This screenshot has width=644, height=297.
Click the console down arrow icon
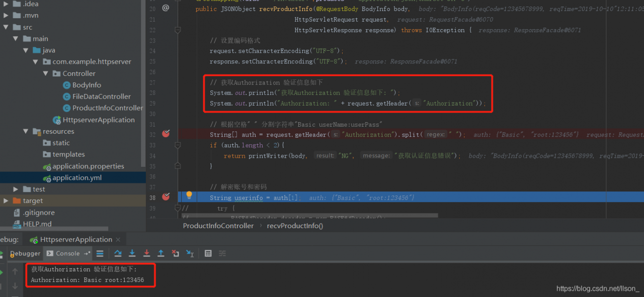click(15, 286)
